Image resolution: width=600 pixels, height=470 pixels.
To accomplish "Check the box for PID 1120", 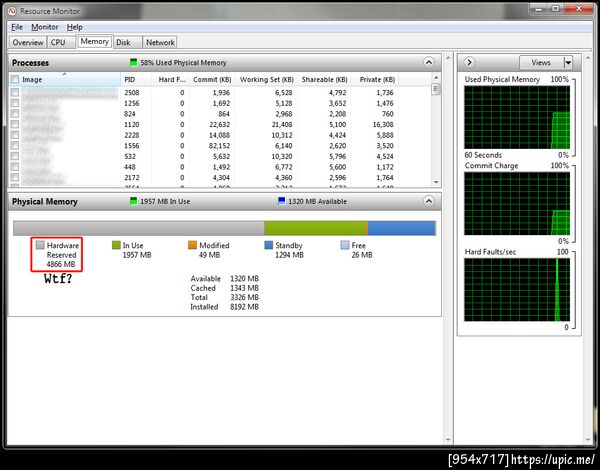I will (15, 125).
